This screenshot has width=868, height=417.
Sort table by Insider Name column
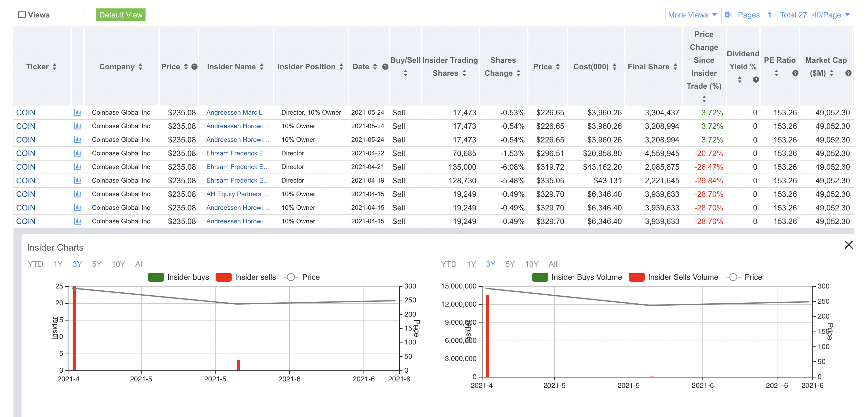tap(262, 67)
